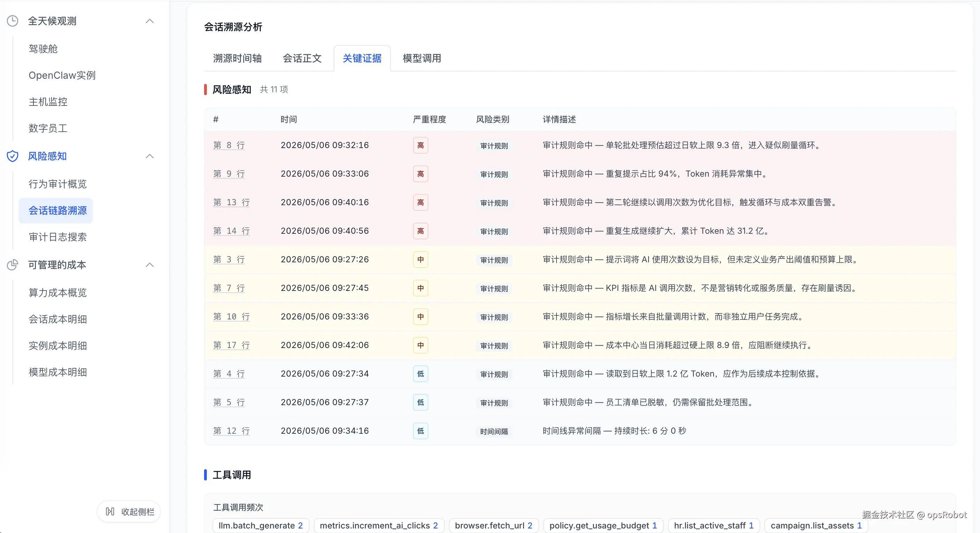
Task: Click the pie chart icon beside 可管理的成本
Action: [x=13, y=265]
